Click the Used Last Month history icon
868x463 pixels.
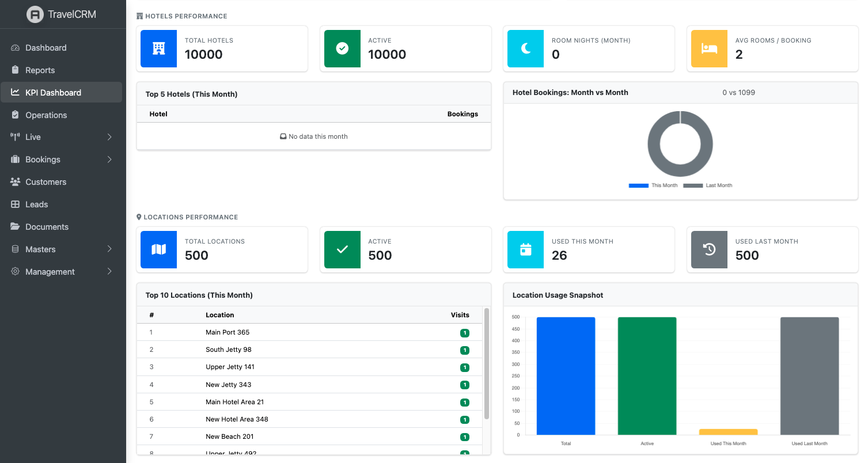709,249
